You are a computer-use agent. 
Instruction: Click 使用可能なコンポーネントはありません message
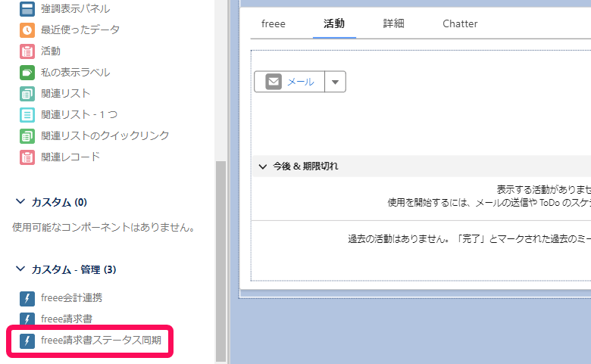click(x=104, y=227)
